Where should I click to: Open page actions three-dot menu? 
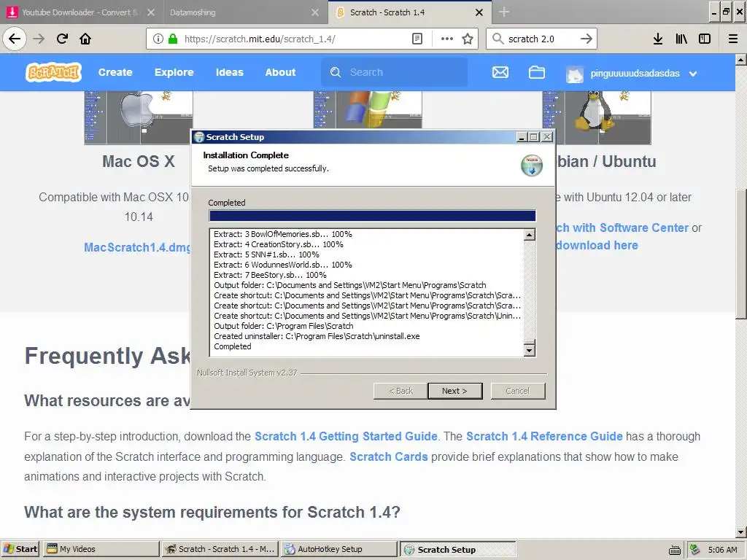pos(447,39)
